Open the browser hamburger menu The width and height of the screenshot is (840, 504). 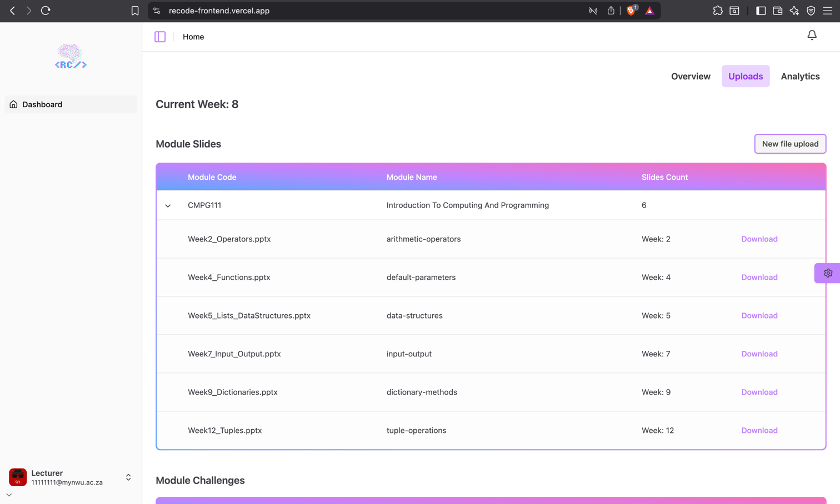(x=828, y=11)
